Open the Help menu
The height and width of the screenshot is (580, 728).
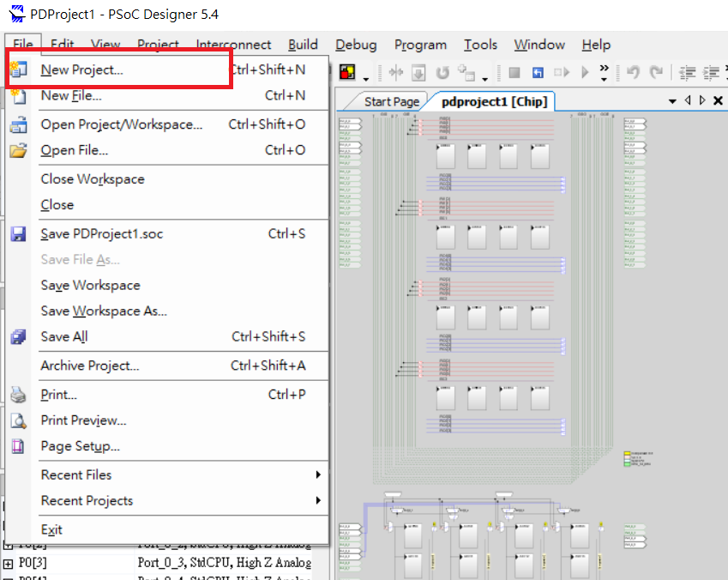point(596,45)
